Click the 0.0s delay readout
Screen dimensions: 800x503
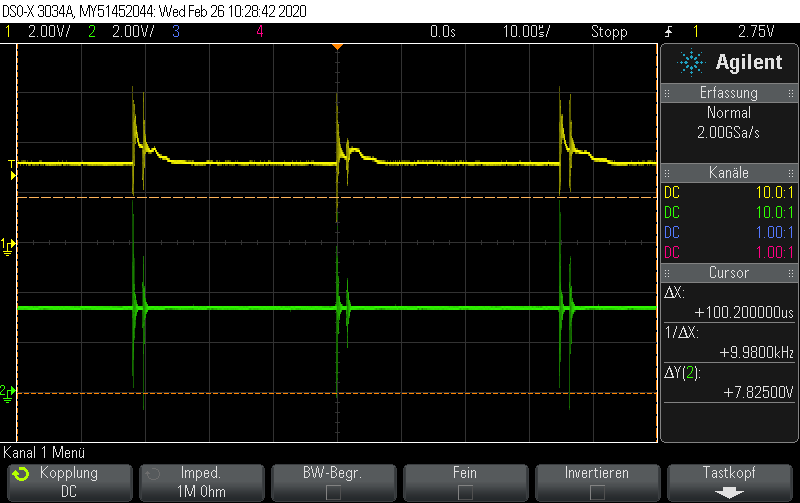pos(442,32)
